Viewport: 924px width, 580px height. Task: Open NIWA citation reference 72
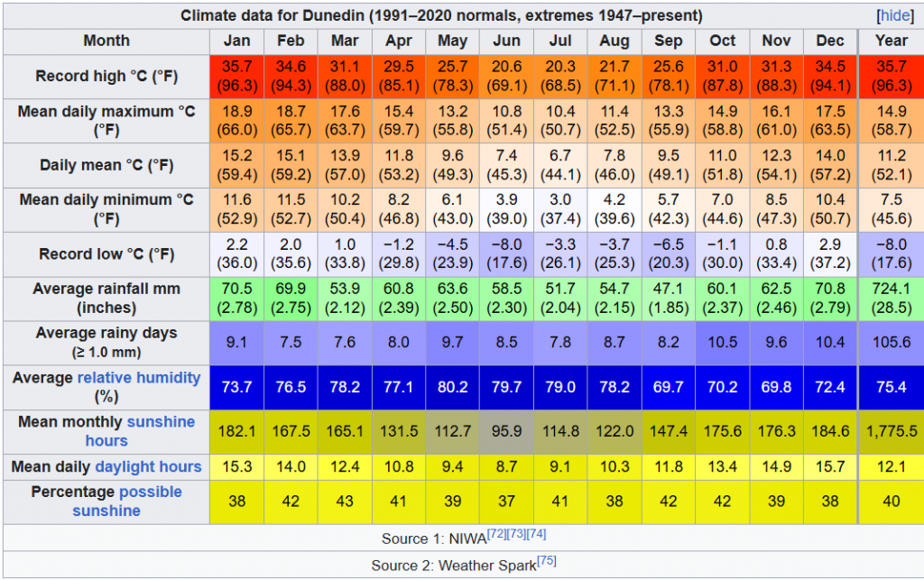tap(497, 533)
